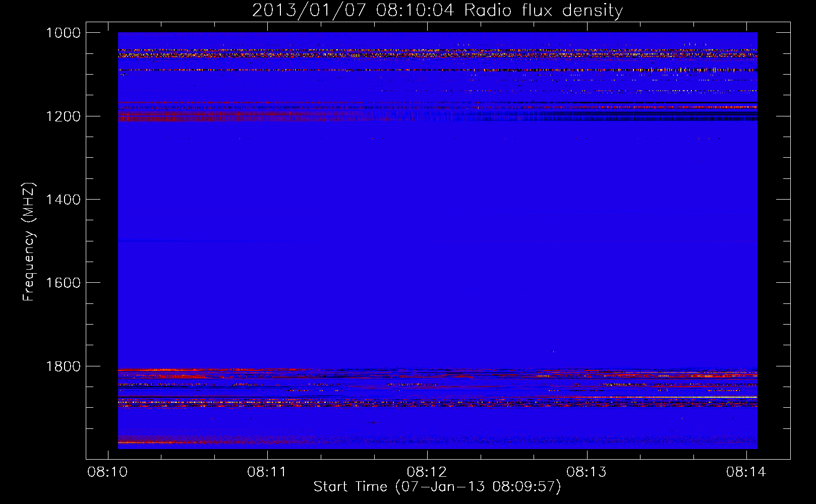The width and height of the screenshot is (816, 504).
Task: Click the 1200 frequency axis label
Action: click(x=63, y=116)
